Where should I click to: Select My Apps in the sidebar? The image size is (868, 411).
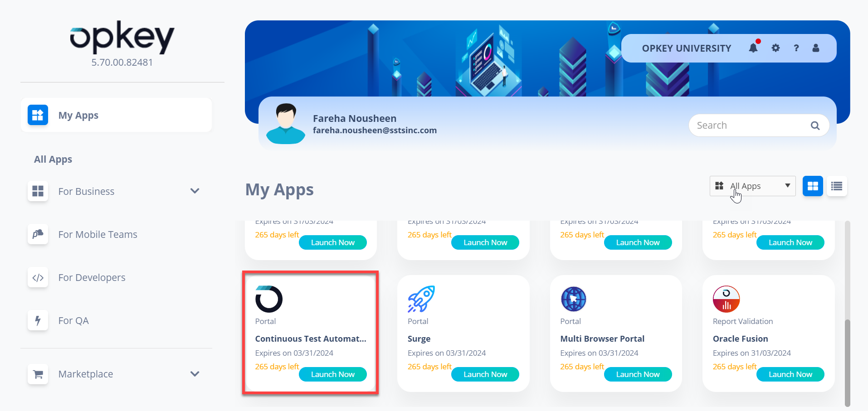[116, 115]
